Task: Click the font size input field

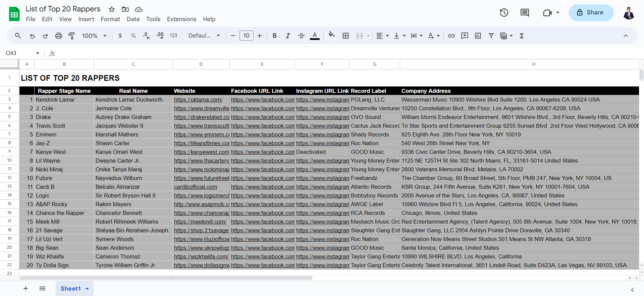Action: coord(246,36)
